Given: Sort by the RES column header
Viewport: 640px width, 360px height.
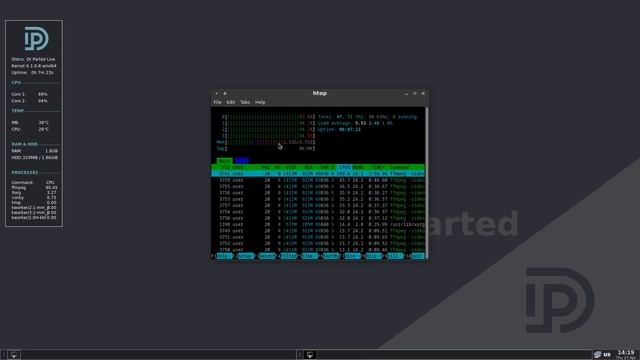Looking at the screenshot, I should tap(309, 167).
